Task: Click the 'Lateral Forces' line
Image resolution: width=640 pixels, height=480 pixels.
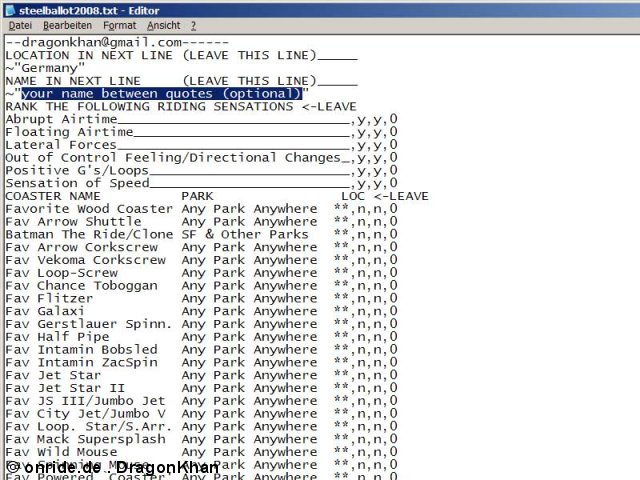Action: pos(201,145)
